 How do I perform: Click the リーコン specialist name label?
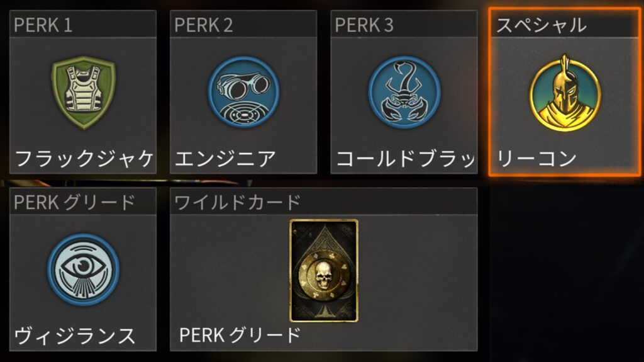(537, 159)
